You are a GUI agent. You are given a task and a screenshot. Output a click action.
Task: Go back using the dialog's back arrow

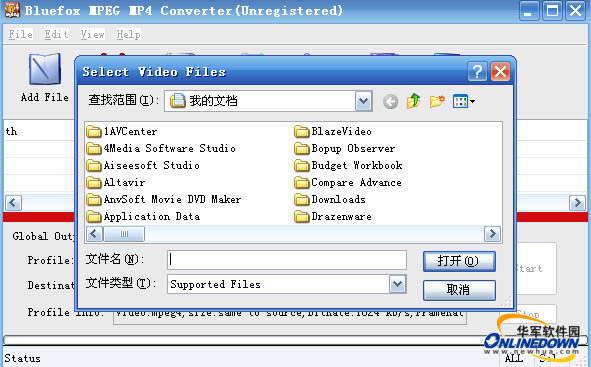[390, 101]
